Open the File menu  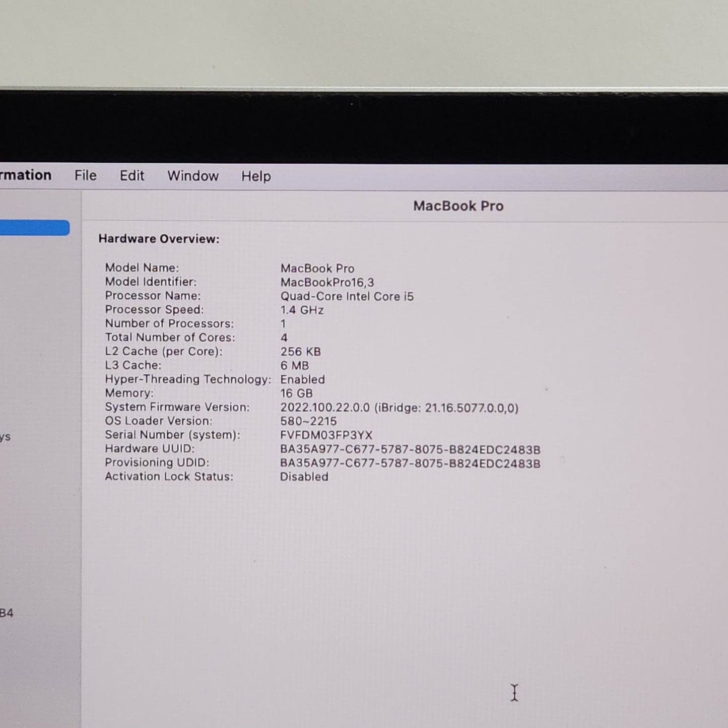click(x=85, y=175)
